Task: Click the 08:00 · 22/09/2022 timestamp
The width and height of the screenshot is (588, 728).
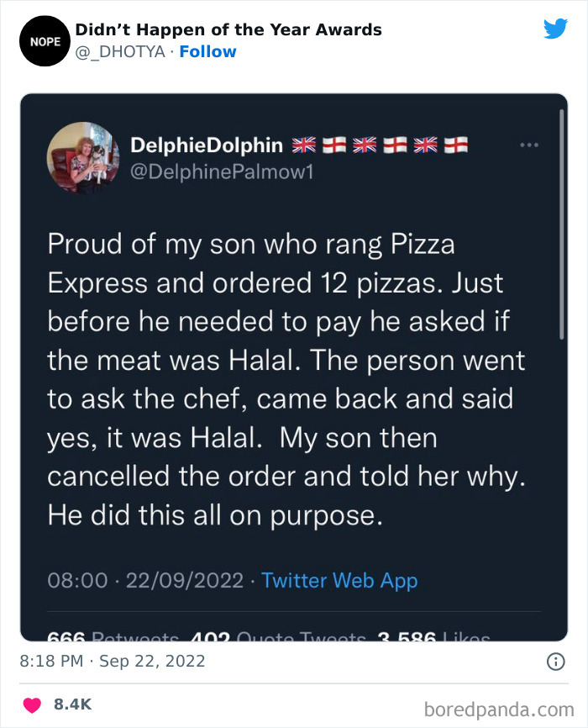Action: tap(145, 580)
